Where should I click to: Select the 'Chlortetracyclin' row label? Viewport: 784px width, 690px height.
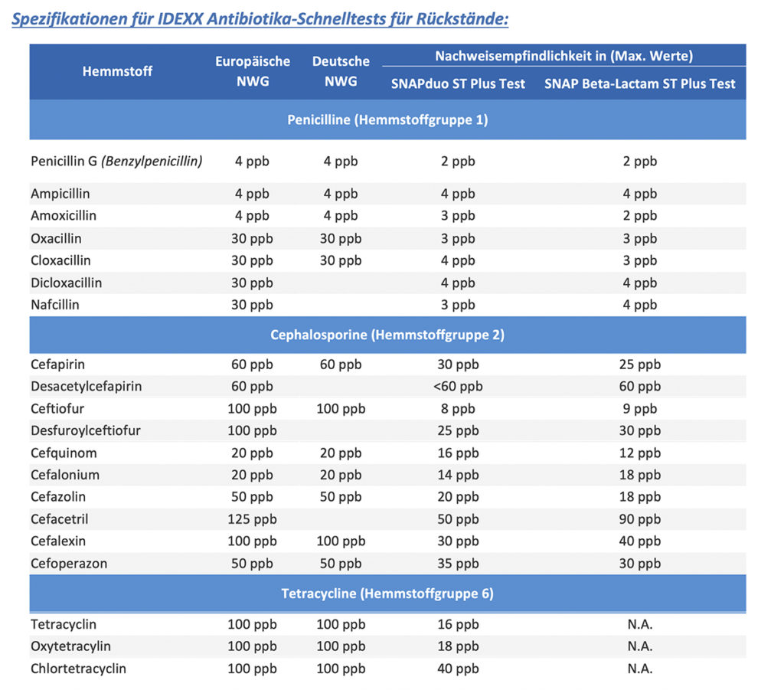[78, 669]
